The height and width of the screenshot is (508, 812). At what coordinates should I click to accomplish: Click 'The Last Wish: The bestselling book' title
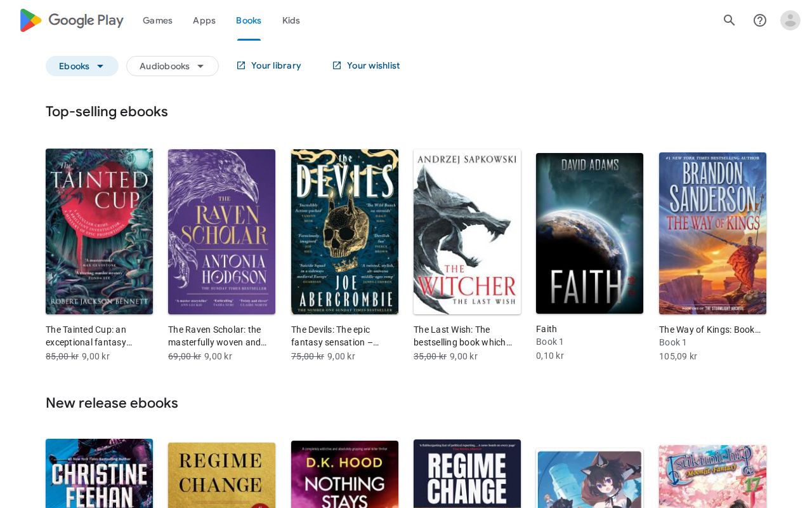(463, 336)
